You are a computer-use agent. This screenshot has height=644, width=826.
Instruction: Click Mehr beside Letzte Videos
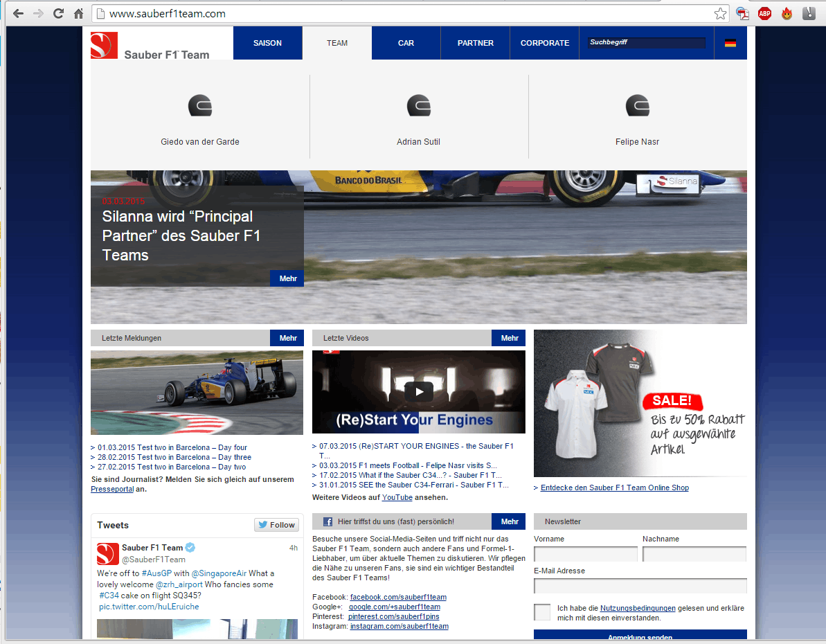point(509,338)
